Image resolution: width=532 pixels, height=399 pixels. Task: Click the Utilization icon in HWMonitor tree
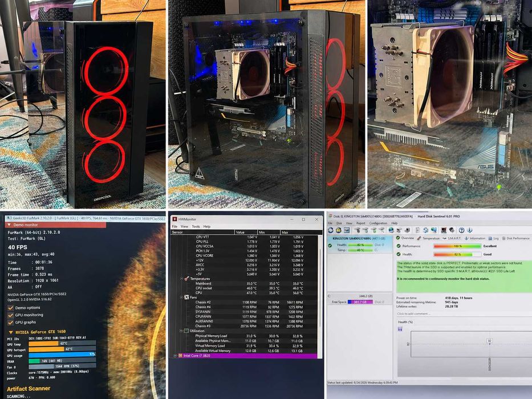pos(186,331)
